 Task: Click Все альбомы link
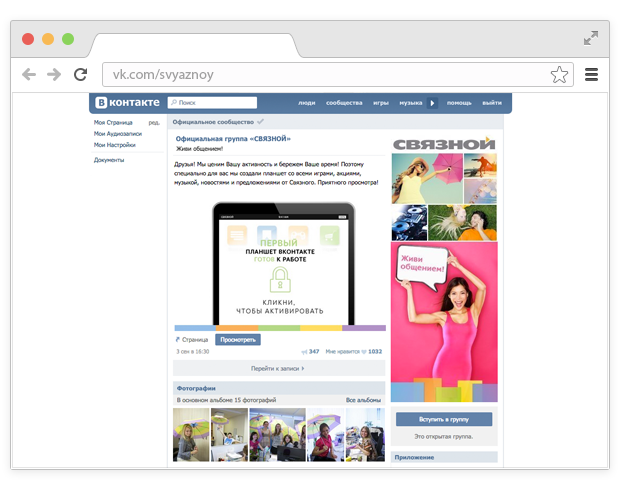pos(363,400)
